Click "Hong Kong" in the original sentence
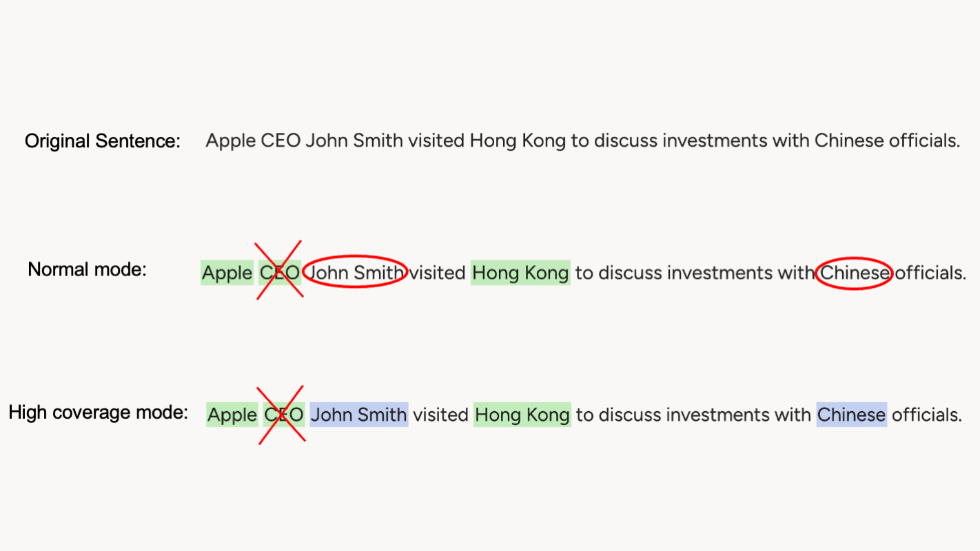980x551 pixels. click(x=518, y=141)
